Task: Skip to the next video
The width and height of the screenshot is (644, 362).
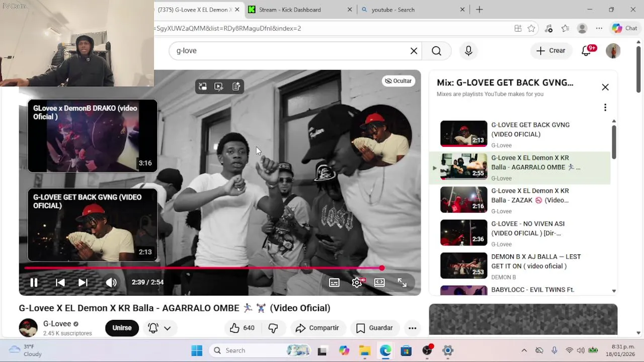Action: (x=83, y=283)
